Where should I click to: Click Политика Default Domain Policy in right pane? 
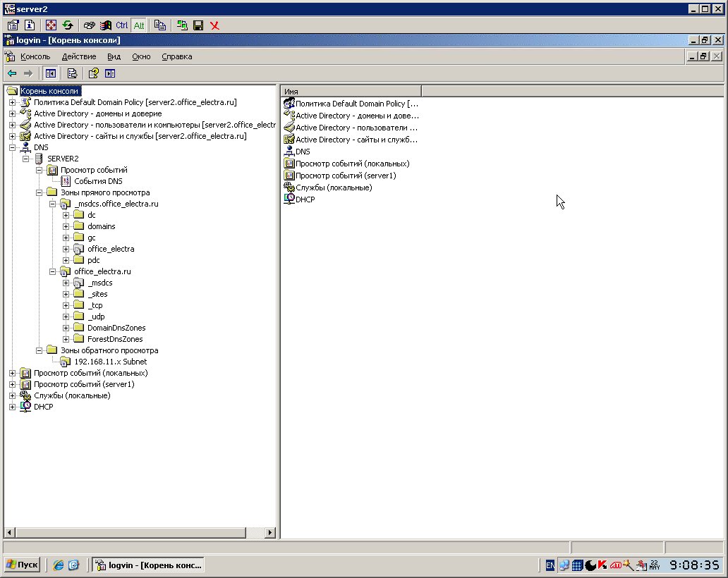[x=356, y=104]
